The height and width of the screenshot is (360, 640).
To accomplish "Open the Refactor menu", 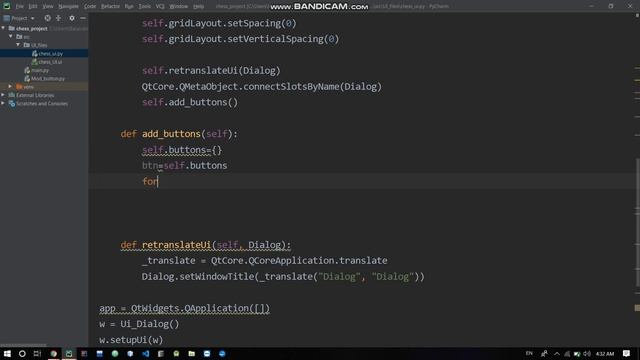I will click(x=110, y=7).
